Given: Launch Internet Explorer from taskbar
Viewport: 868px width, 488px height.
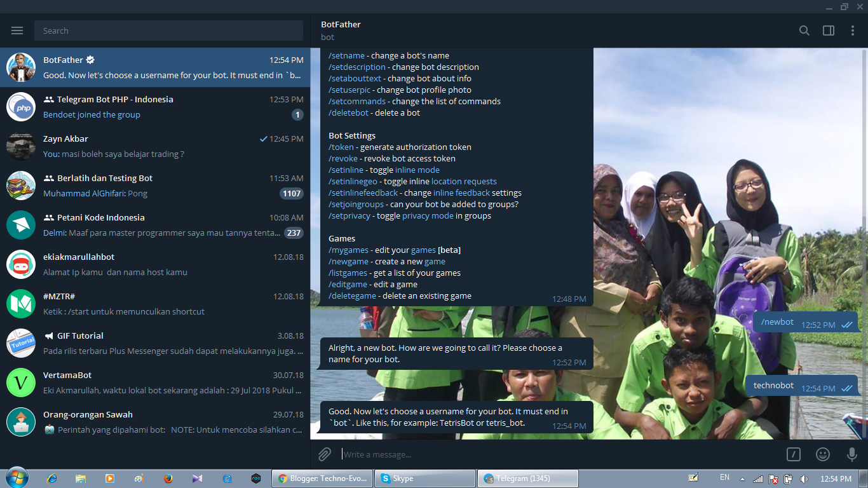Looking at the screenshot, I should (52, 478).
